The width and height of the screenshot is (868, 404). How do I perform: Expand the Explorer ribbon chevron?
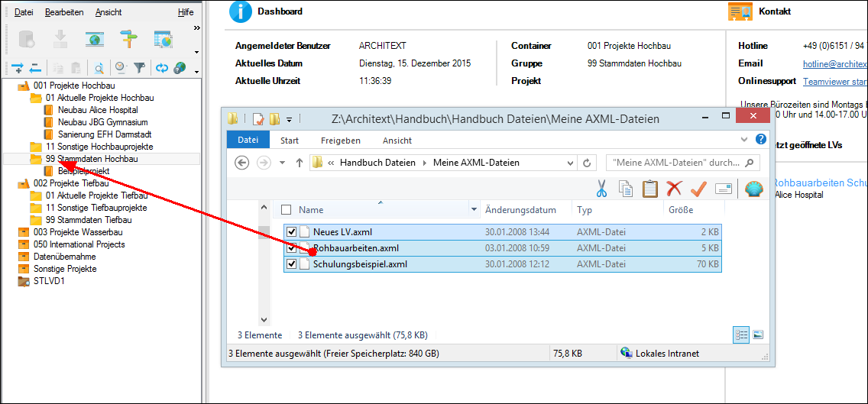[744, 139]
